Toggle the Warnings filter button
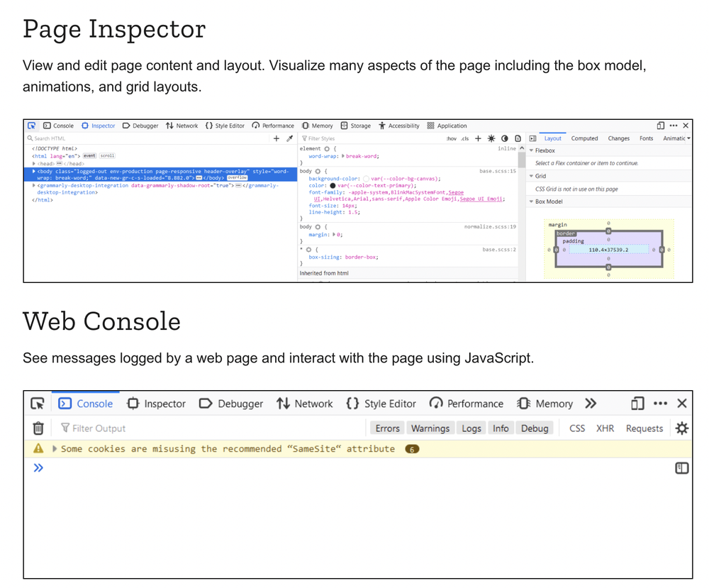The width and height of the screenshot is (709, 588). pyautogui.click(x=430, y=428)
